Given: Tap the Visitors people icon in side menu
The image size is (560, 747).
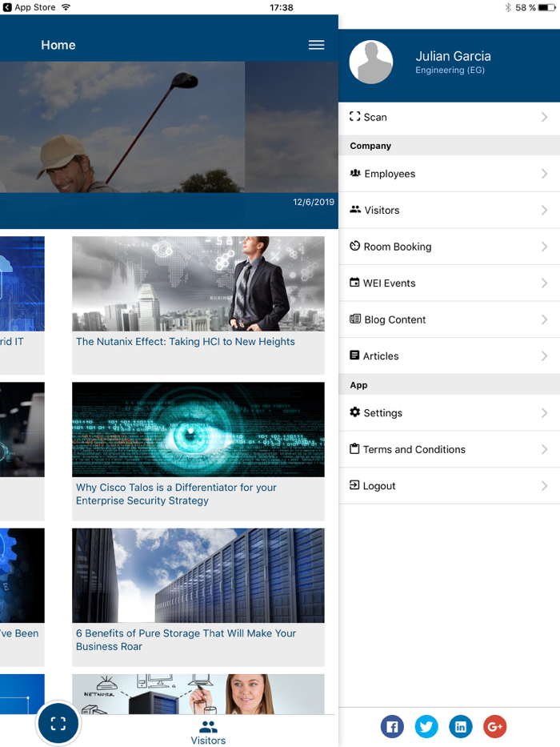Looking at the screenshot, I should tap(355, 209).
